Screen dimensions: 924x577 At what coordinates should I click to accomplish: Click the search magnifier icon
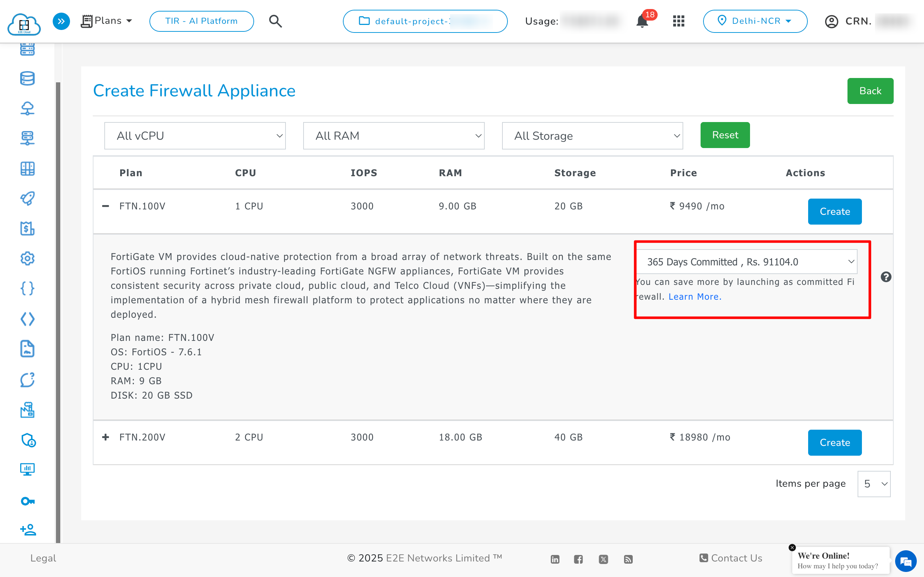coord(275,21)
